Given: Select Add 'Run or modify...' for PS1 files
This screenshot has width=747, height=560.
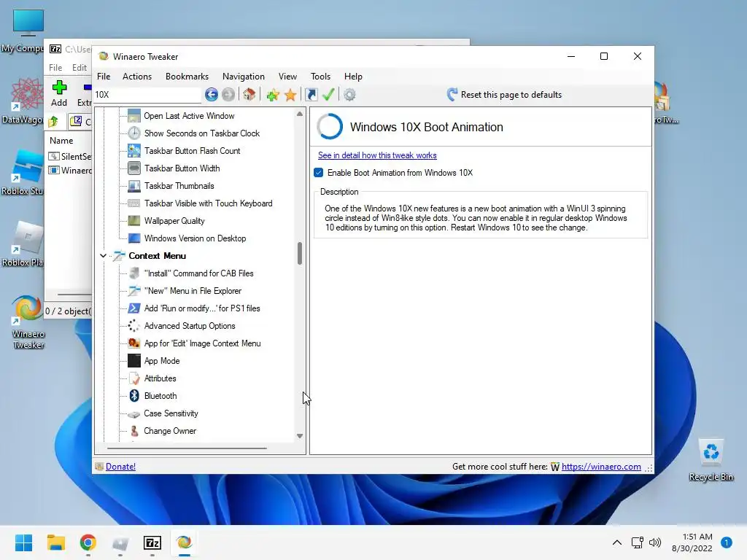Looking at the screenshot, I should tap(202, 308).
